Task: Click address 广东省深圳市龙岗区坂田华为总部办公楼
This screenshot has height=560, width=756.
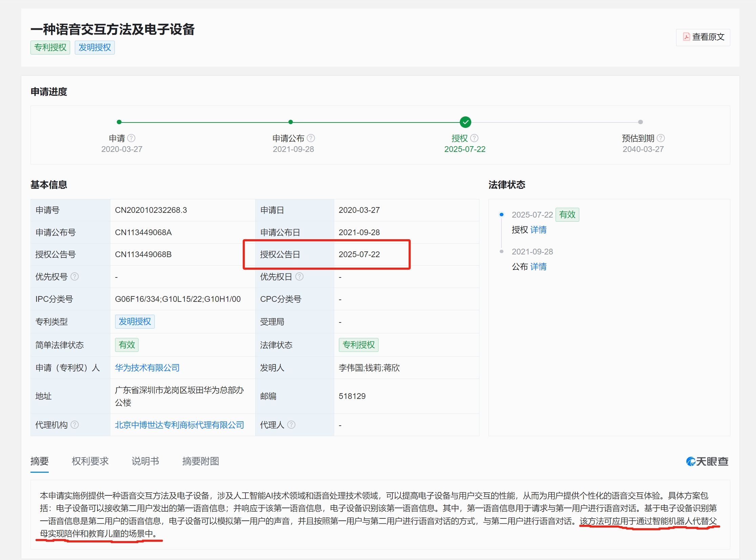Action: point(179,397)
